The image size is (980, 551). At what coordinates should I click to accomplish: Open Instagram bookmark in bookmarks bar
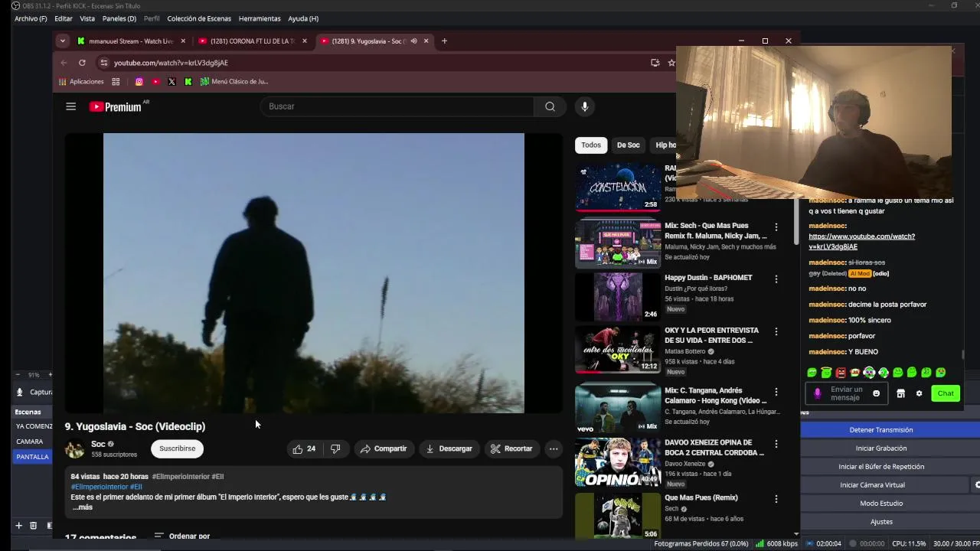coord(139,81)
